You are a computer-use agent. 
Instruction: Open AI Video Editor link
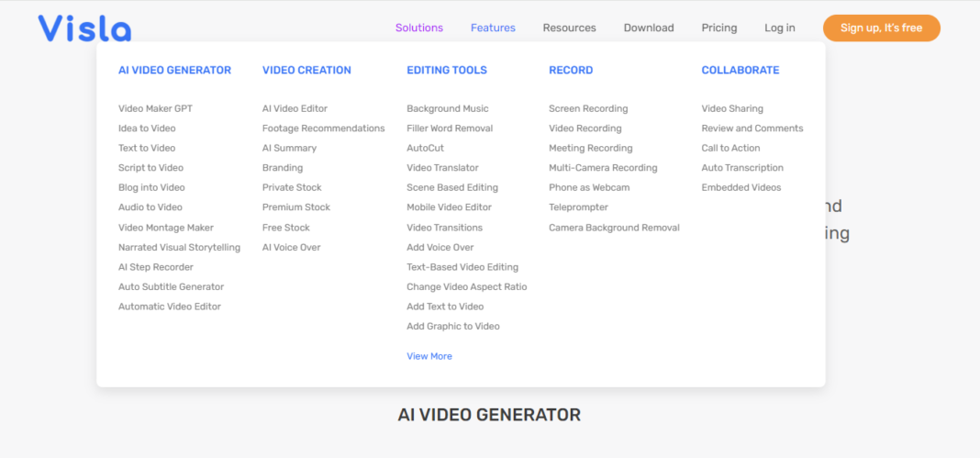(295, 108)
